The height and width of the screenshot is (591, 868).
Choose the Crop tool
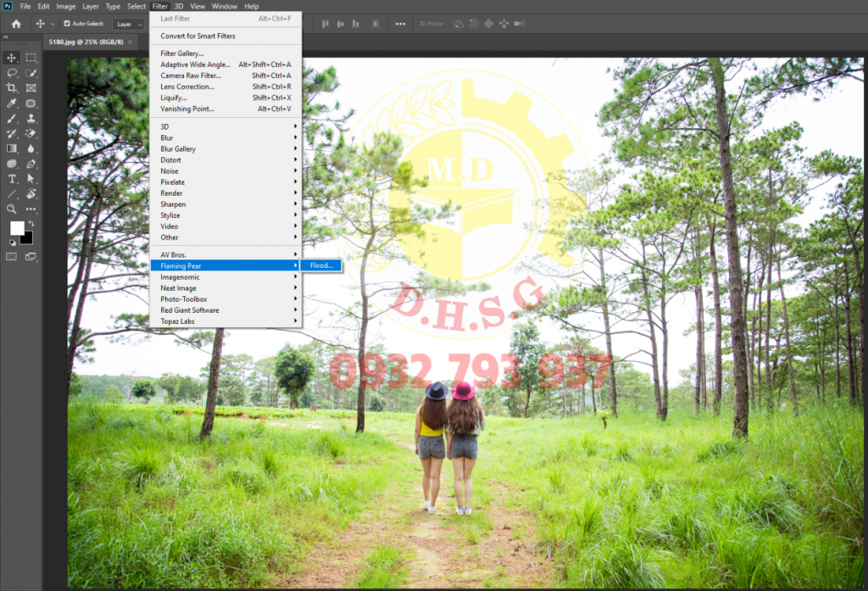point(11,88)
